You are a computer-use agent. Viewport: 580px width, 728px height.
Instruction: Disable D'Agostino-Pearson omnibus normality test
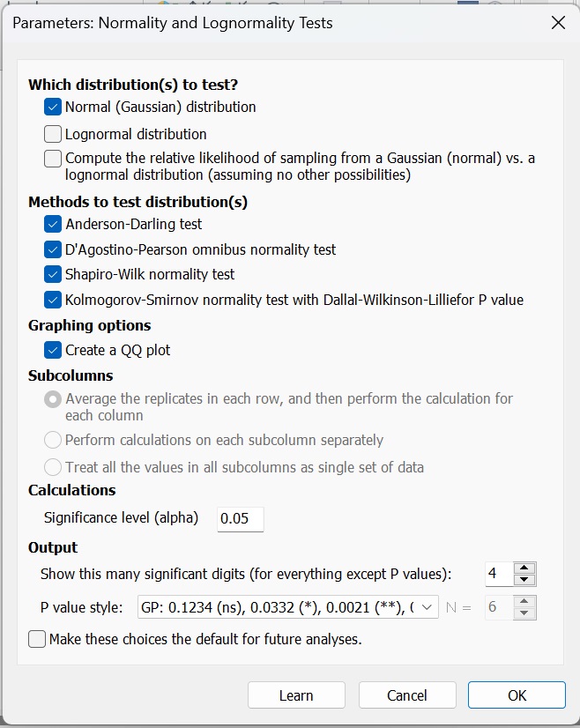[53, 249]
